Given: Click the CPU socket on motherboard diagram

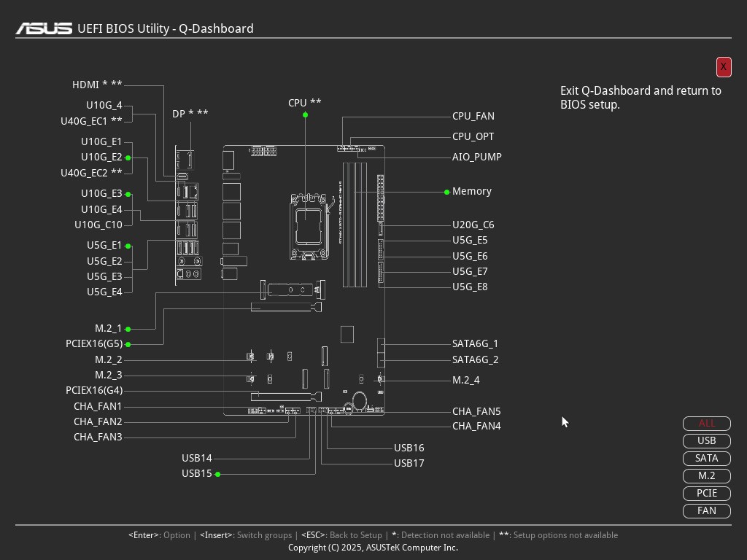Looking at the screenshot, I should 309,226.
